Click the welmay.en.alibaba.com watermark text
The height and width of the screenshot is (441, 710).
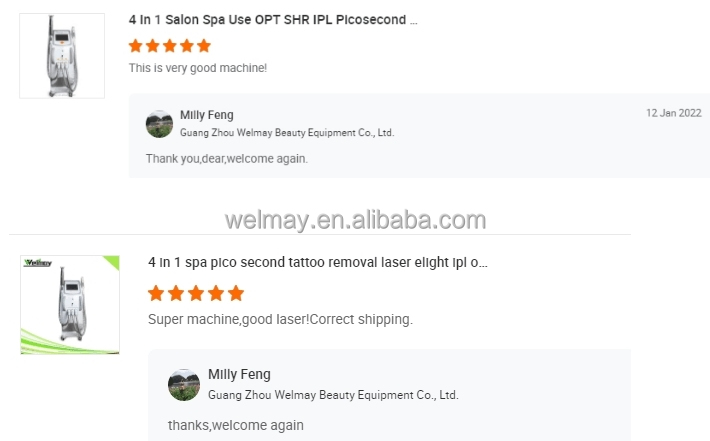pos(355,220)
